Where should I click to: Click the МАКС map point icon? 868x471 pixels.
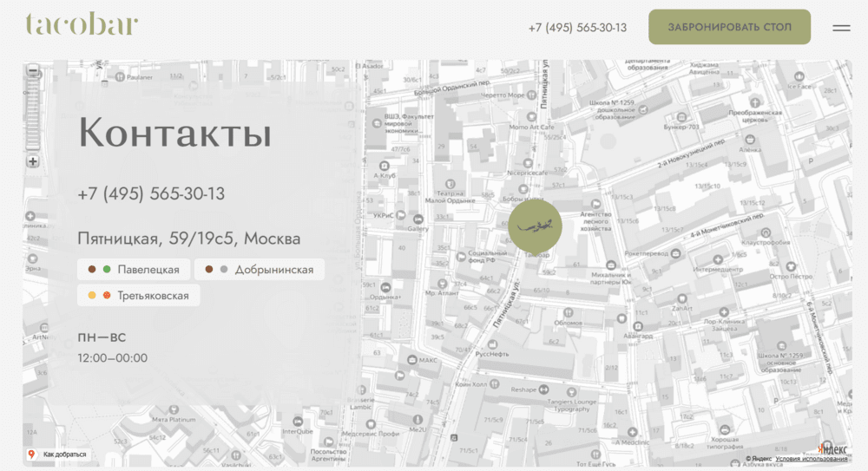411,360
